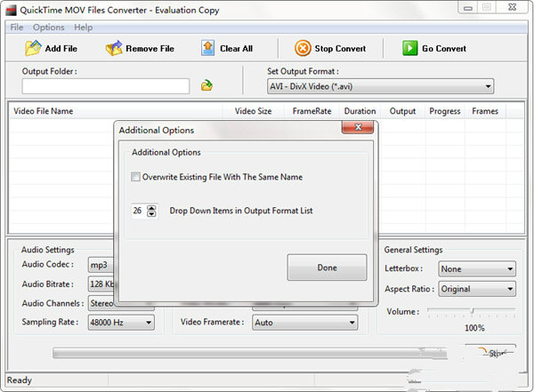Image resolution: width=534 pixels, height=392 pixels.
Task: Minimize the converter window
Action: coord(468,8)
